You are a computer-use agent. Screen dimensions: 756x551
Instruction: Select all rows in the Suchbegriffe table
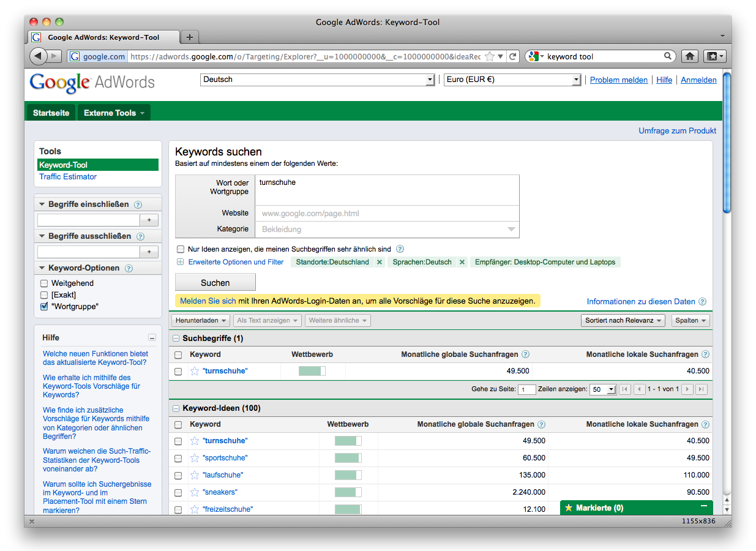(178, 355)
